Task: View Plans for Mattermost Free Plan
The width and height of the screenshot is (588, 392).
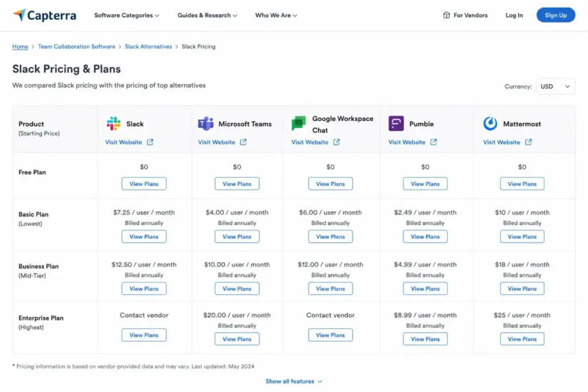Action: [x=522, y=184]
